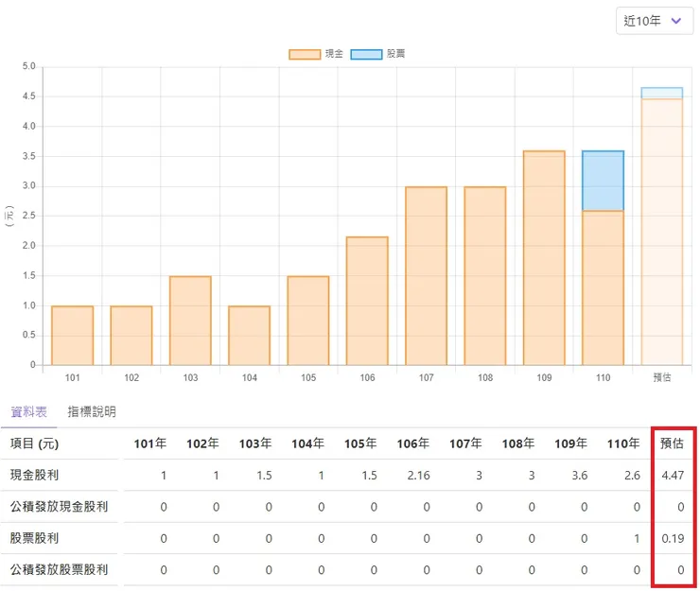
Task: Toggle the 現金 legend series
Action: coord(316,54)
